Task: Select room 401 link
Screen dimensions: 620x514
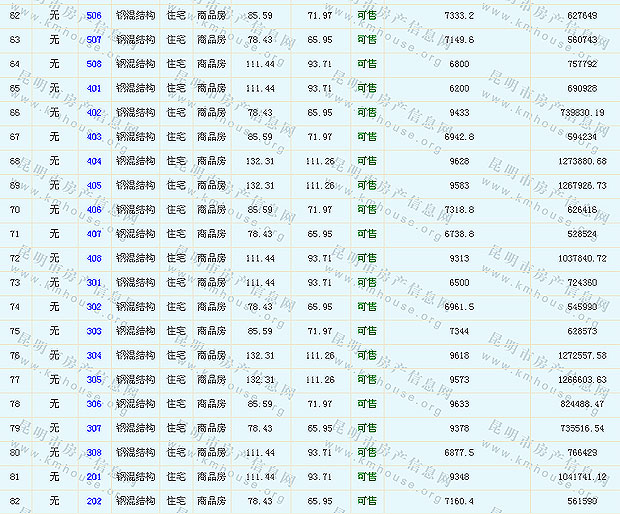Action: tap(94, 88)
